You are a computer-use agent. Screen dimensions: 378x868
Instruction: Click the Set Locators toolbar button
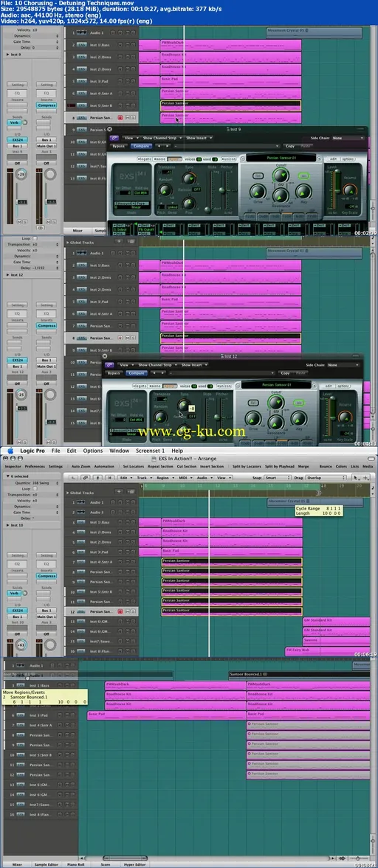coord(134,466)
